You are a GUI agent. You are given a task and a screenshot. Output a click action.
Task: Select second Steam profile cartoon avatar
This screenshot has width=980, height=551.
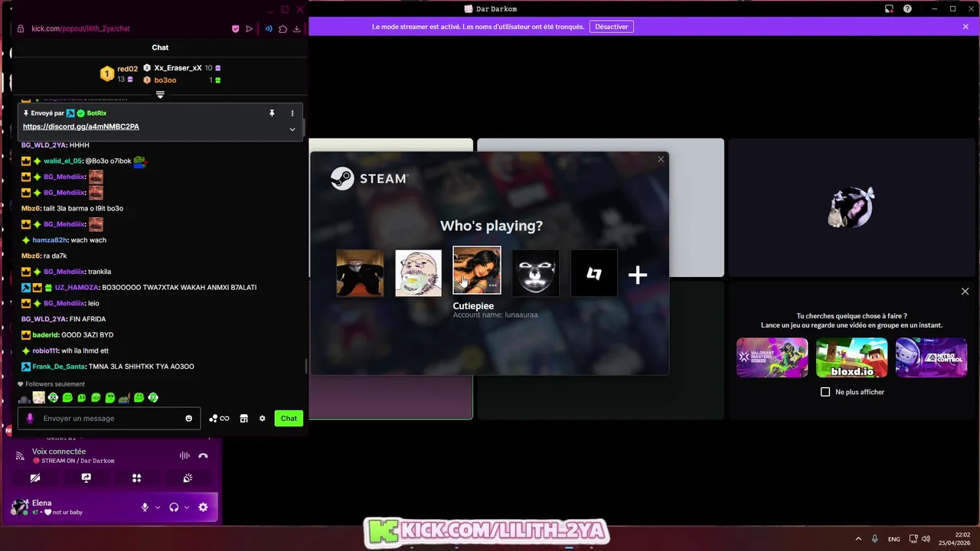tap(418, 272)
